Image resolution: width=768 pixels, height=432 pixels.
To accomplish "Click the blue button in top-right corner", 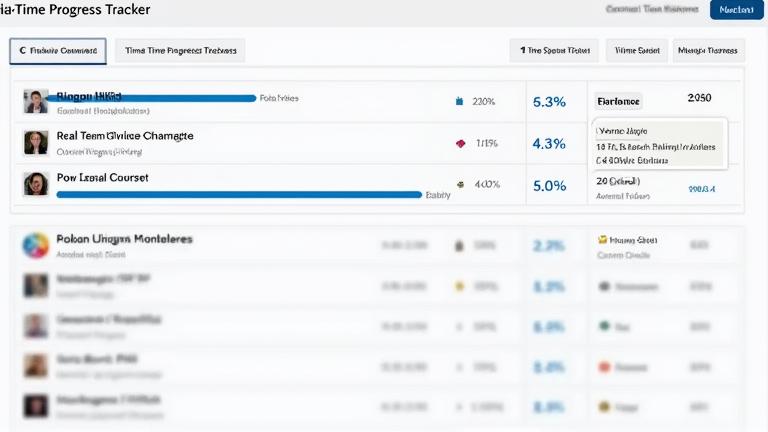I will (x=737, y=10).
